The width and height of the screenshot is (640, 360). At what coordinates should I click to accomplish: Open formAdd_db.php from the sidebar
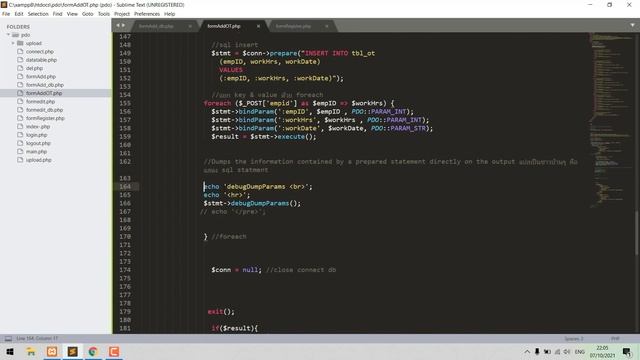45,85
